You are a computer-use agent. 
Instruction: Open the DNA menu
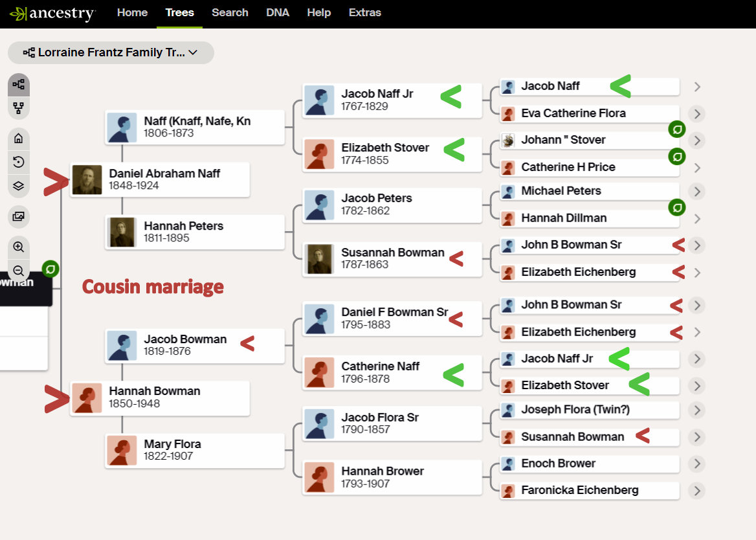(x=278, y=13)
